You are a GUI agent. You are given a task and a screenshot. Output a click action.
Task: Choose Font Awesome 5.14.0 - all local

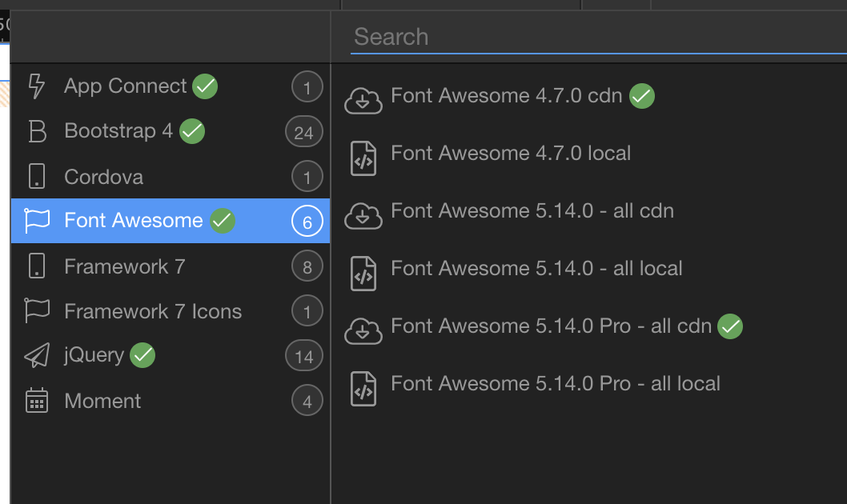click(535, 268)
